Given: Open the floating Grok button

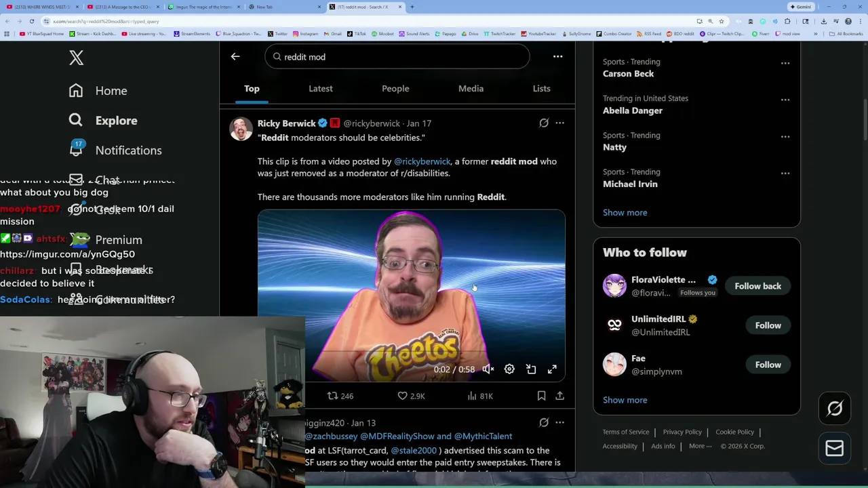Looking at the screenshot, I should coord(835,409).
